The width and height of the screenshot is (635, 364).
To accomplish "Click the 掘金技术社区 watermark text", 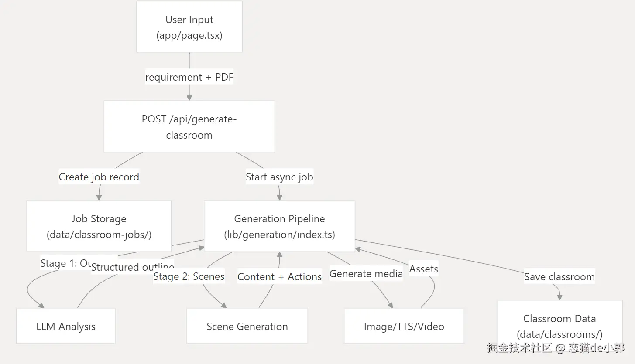I will click(519, 348).
